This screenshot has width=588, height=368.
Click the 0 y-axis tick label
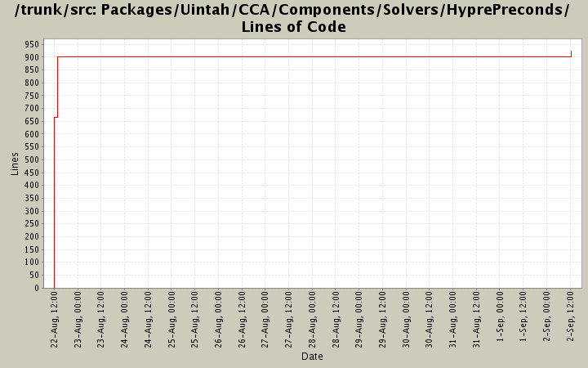tap(37, 288)
